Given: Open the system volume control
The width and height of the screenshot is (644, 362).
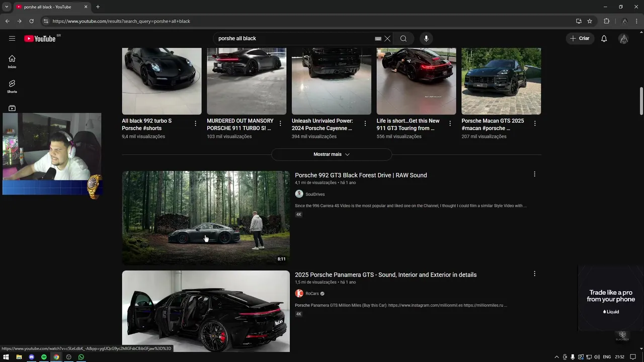Looking at the screenshot, I should [597, 357].
